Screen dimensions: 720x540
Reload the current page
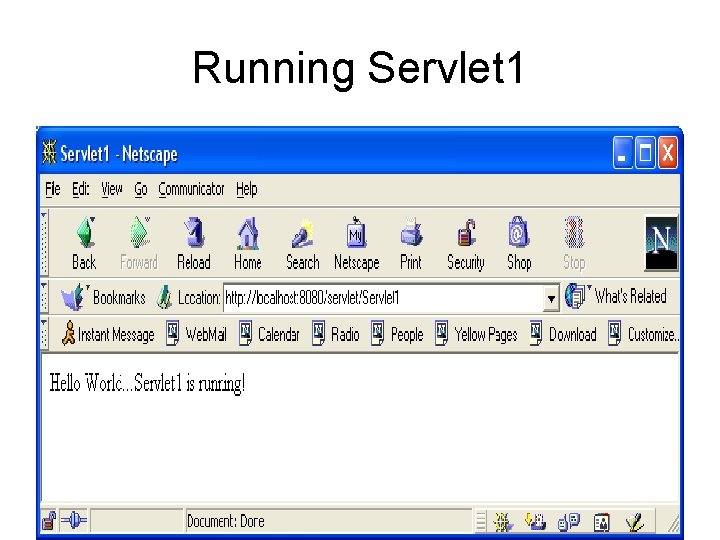click(x=194, y=243)
